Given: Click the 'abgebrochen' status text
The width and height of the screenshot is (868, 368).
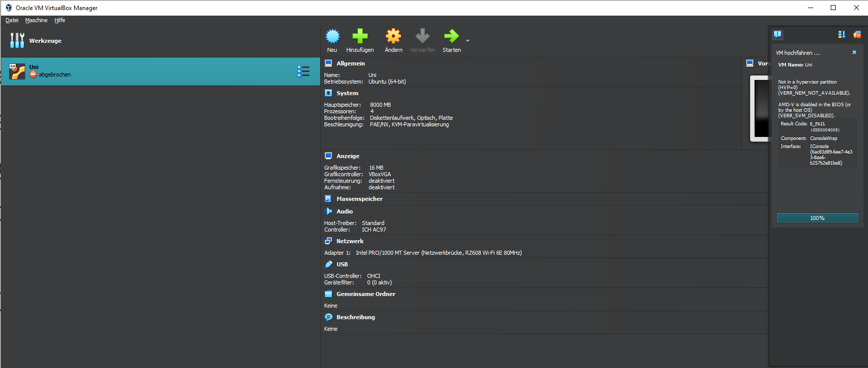Looking at the screenshot, I should (x=55, y=75).
